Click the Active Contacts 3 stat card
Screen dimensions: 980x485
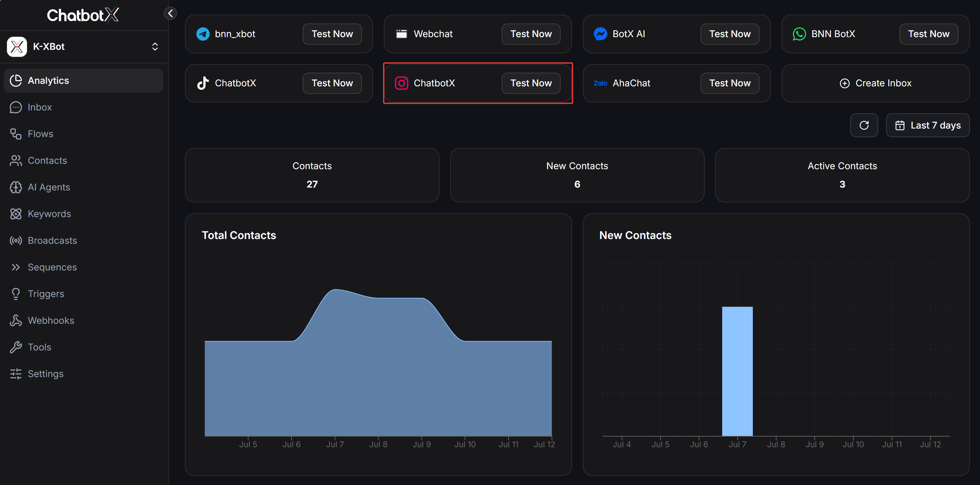(842, 175)
